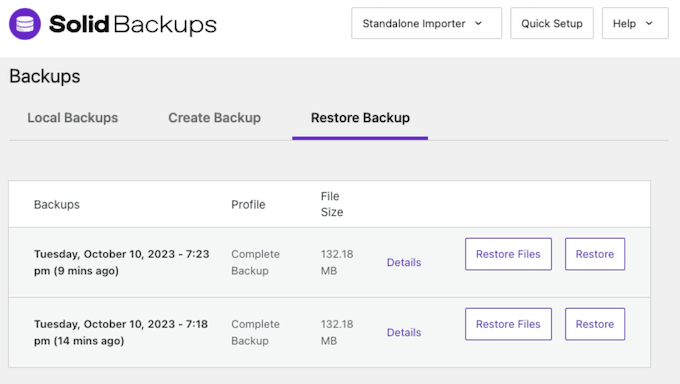Click Restore for the 7:18 pm backup
Image resolution: width=680 pixels, height=384 pixels.
point(595,324)
